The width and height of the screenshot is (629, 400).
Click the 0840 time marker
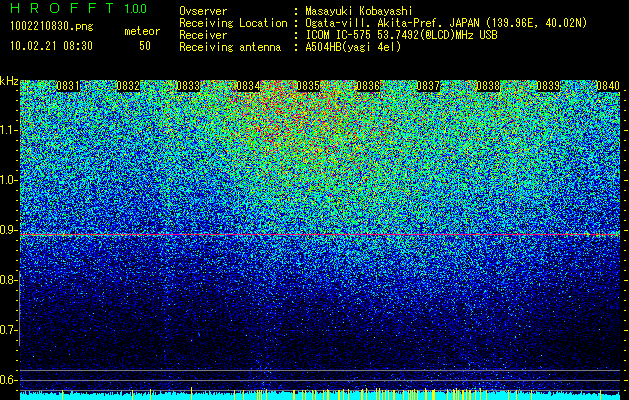point(608,86)
